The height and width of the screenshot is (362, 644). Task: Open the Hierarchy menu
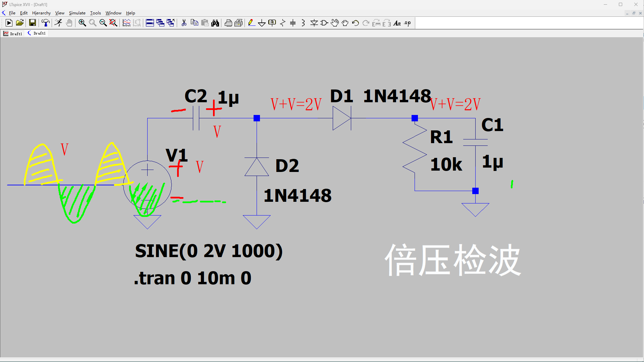tap(41, 13)
